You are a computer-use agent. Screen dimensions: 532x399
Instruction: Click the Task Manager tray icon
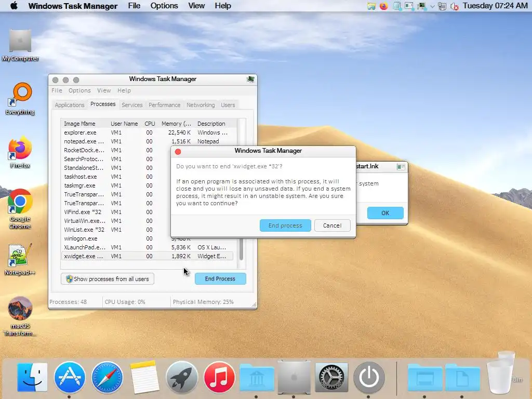pos(421,6)
